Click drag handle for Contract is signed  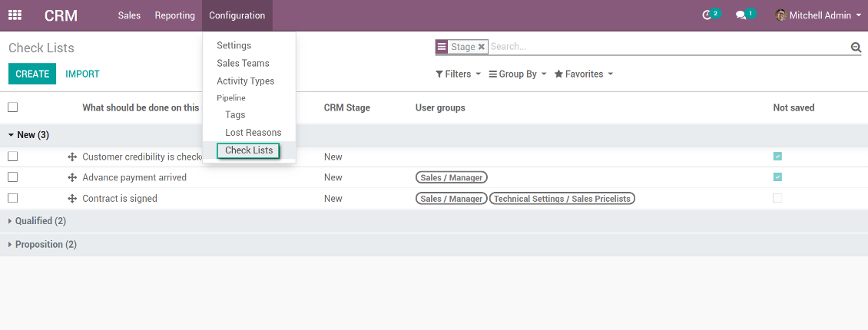click(72, 198)
